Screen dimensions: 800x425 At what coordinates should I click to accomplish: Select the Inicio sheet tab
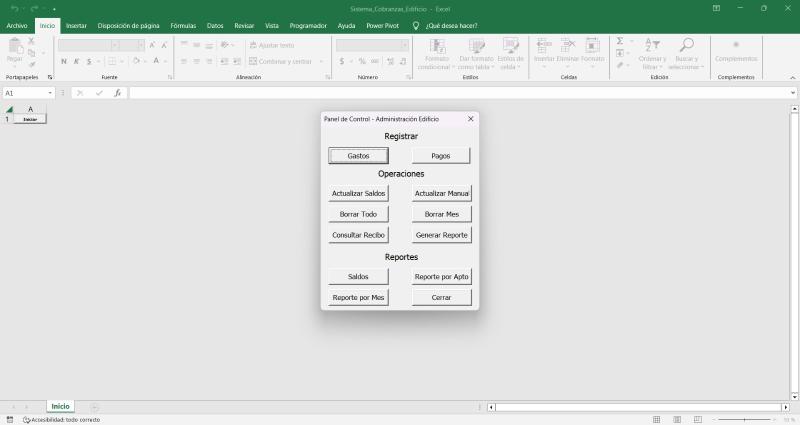coord(61,407)
